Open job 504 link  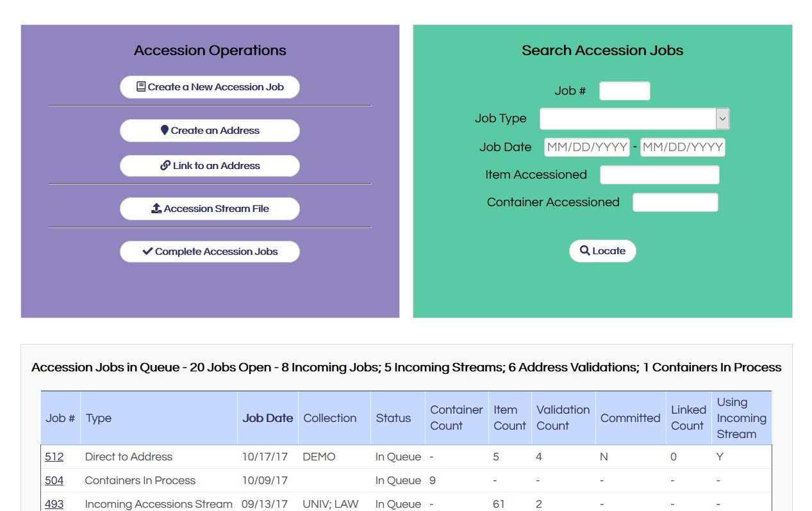(54, 480)
